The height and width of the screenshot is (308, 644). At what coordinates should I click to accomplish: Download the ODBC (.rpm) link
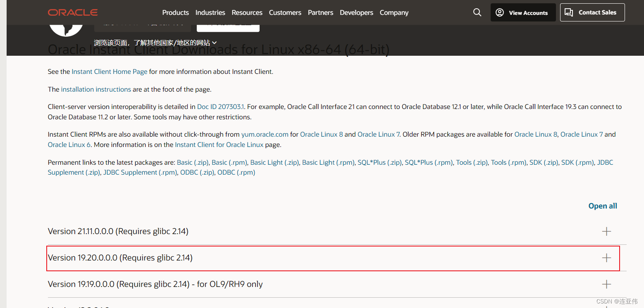click(236, 172)
